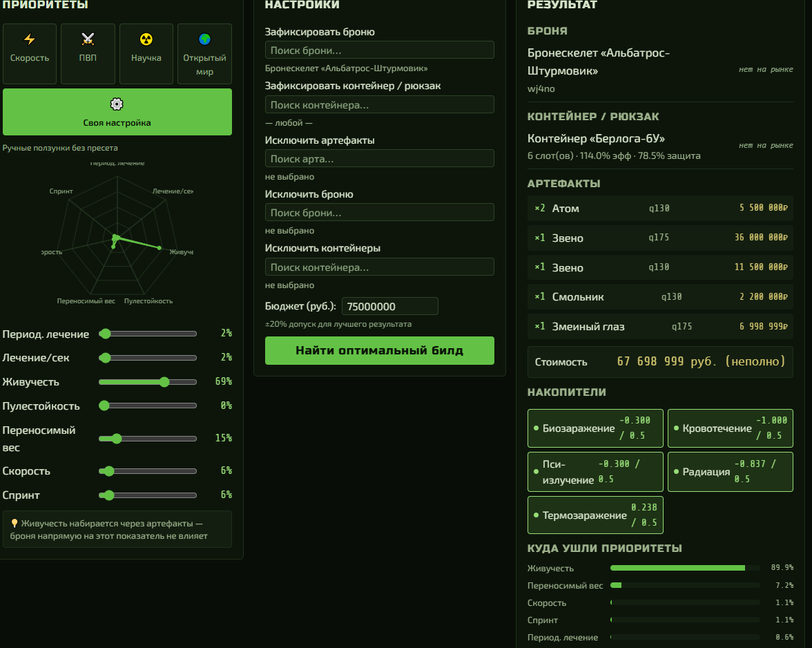812x648 pixels.
Task: Click the Переносимый вес slider handle
Action: pos(117,439)
